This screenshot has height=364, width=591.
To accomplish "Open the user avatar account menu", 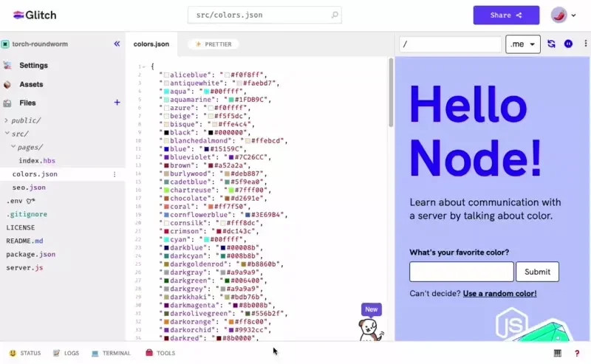I will coord(563,15).
